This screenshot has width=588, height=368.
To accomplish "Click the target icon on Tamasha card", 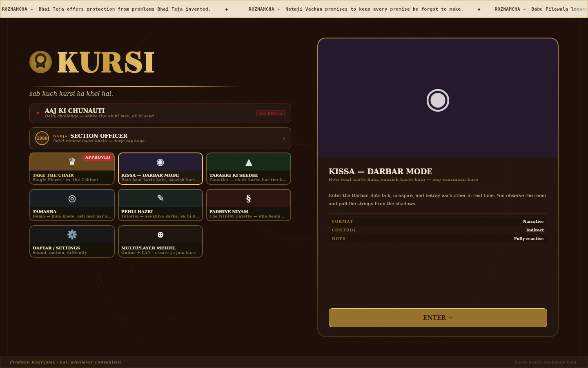I will click(x=72, y=199).
